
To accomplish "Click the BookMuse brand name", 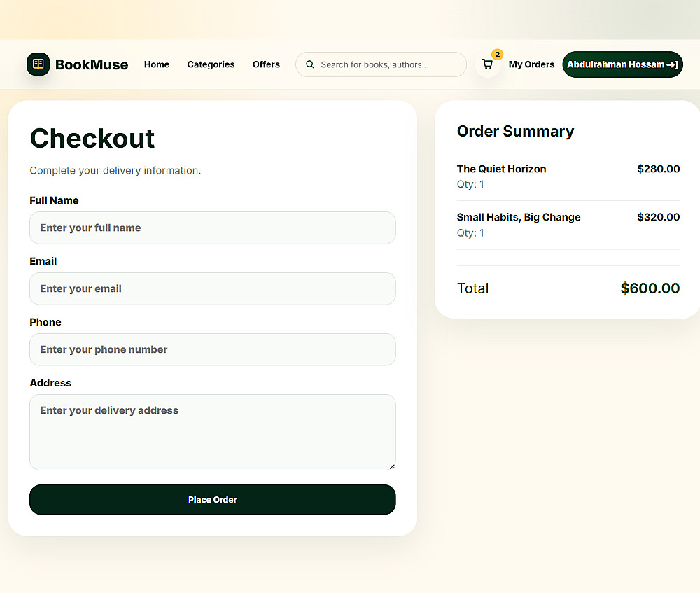I will click(x=92, y=64).
